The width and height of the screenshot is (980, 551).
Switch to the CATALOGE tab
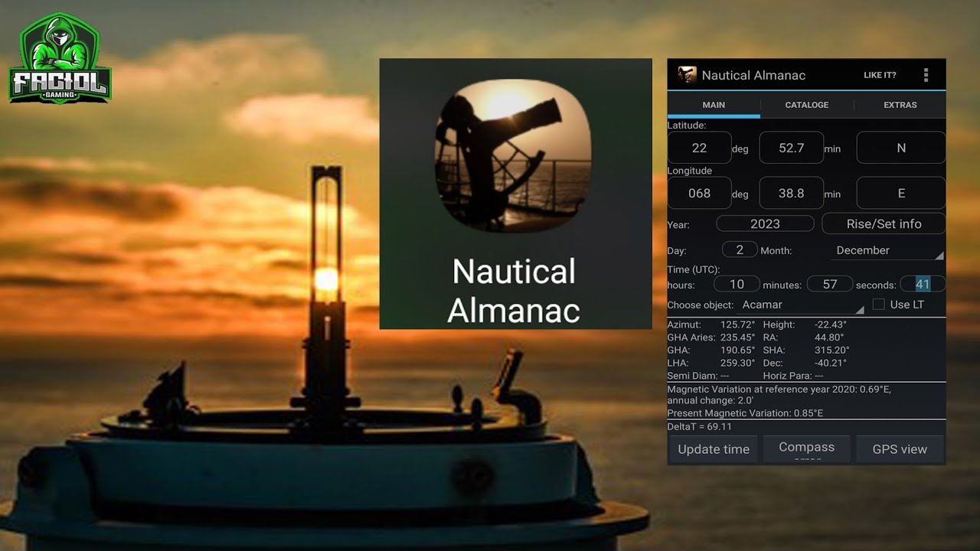click(807, 105)
